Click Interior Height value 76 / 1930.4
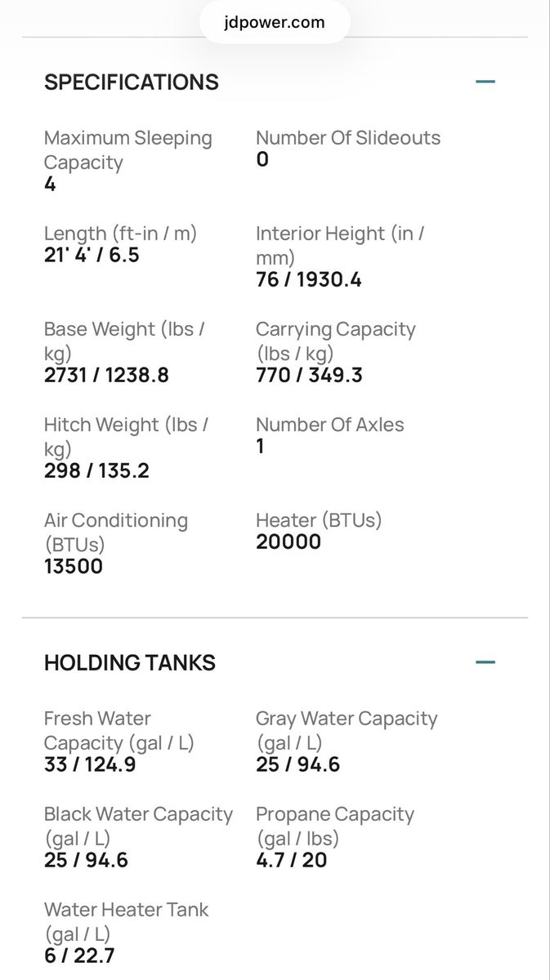 click(x=309, y=280)
